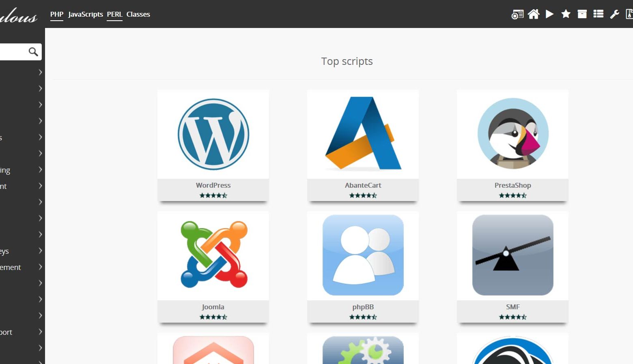Image resolution: width=633 pixels, height=364 pixels.
Task: Click the star rating under phpBB
Action: pos(363,317)
